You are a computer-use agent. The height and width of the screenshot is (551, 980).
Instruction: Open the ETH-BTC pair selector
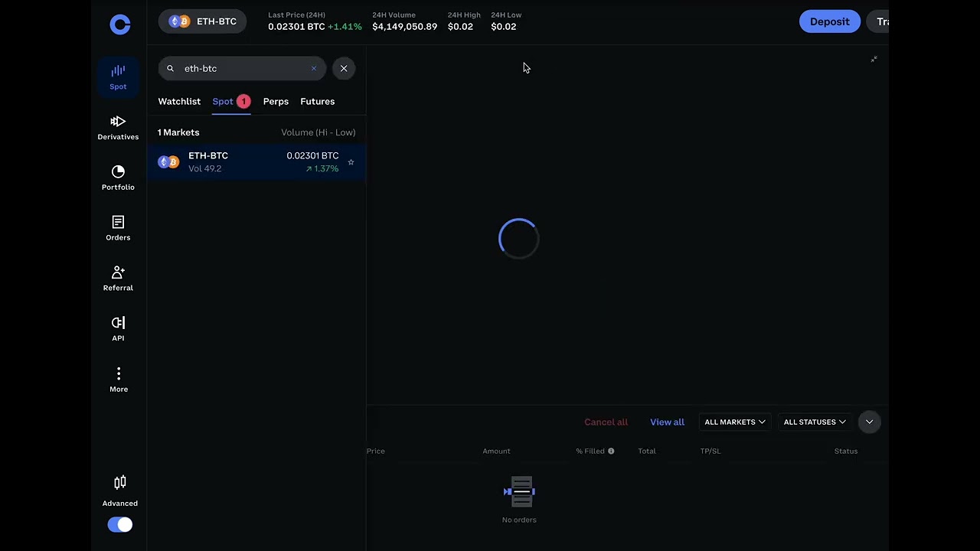coord(203,21)
